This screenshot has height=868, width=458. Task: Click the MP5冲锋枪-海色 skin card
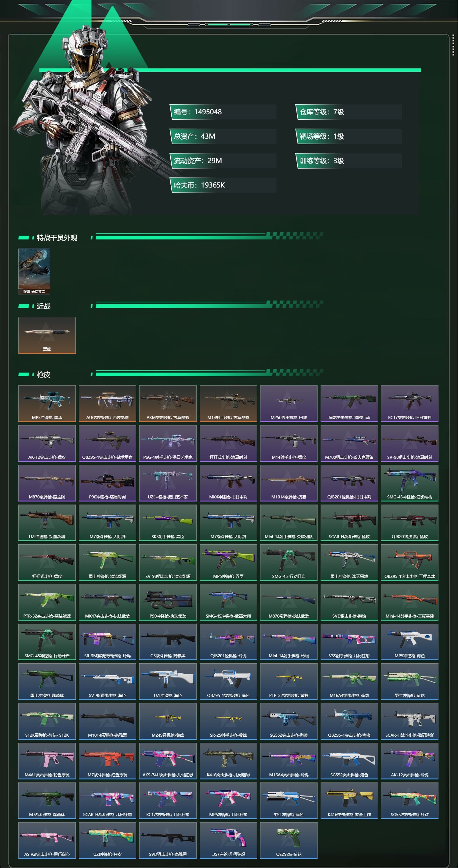pyautogui.click(x=409, y=642)
